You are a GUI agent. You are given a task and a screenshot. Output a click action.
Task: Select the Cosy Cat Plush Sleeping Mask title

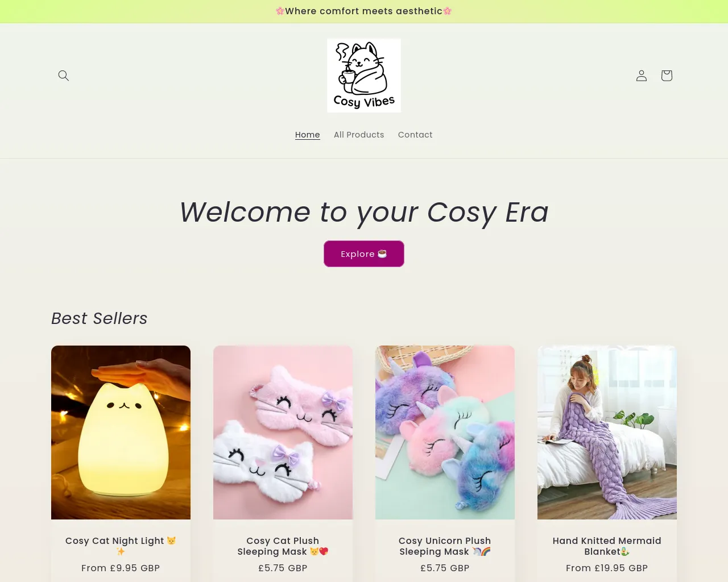pos(283,546)
